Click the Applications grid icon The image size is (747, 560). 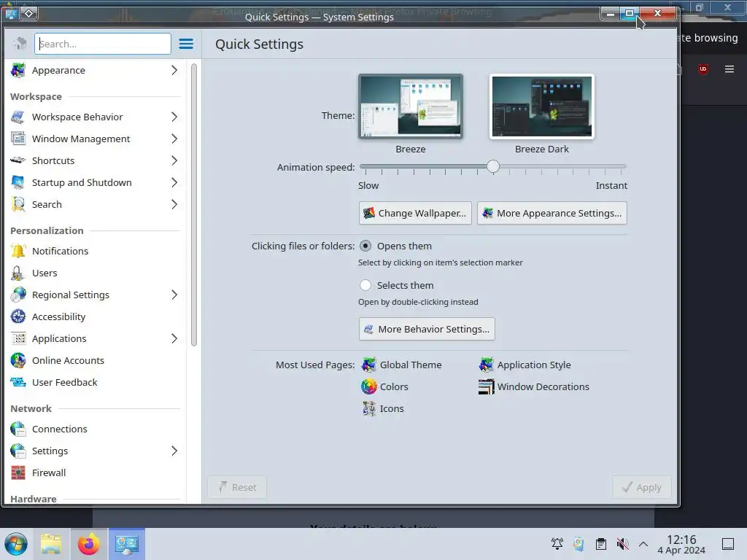click(18, 338)
